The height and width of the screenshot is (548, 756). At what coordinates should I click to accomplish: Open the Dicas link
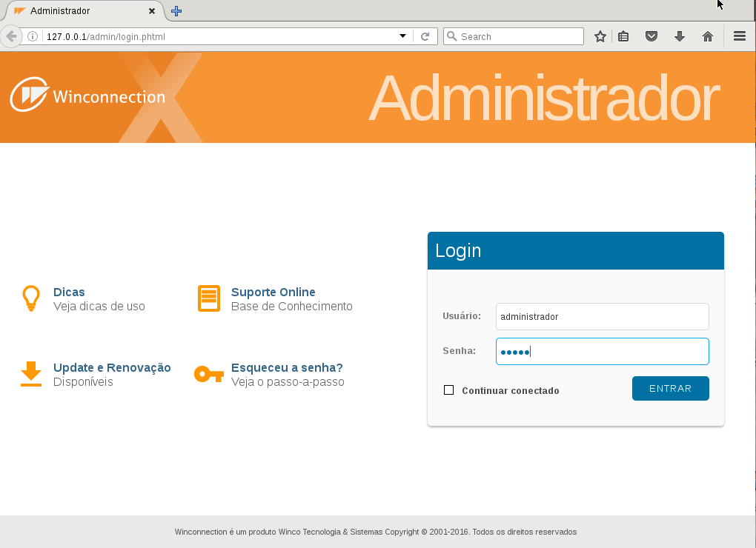pos(69,292)
